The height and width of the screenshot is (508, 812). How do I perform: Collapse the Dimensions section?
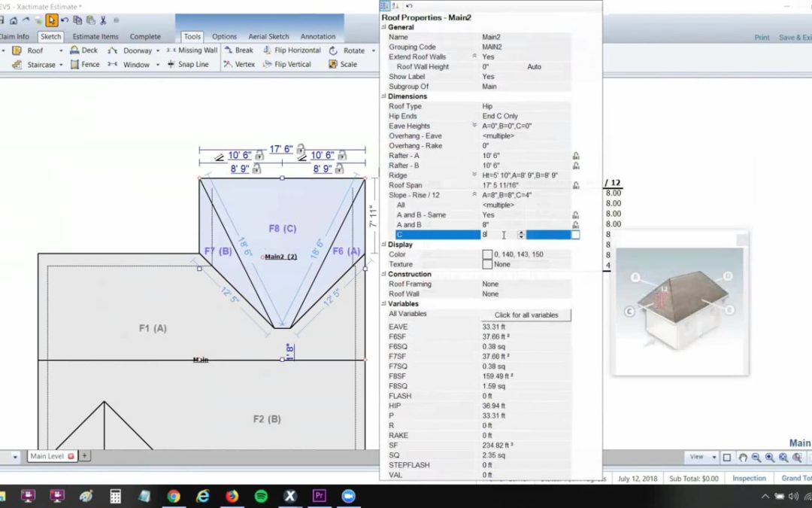click(x=383, y=96)
